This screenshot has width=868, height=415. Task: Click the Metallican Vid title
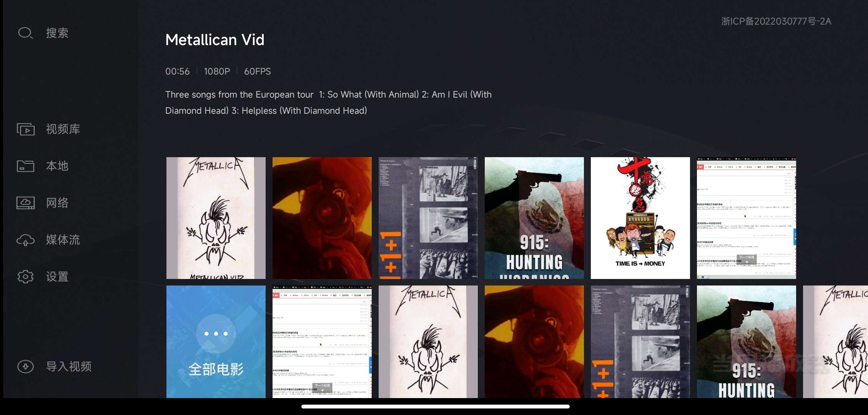pos(215,40)
